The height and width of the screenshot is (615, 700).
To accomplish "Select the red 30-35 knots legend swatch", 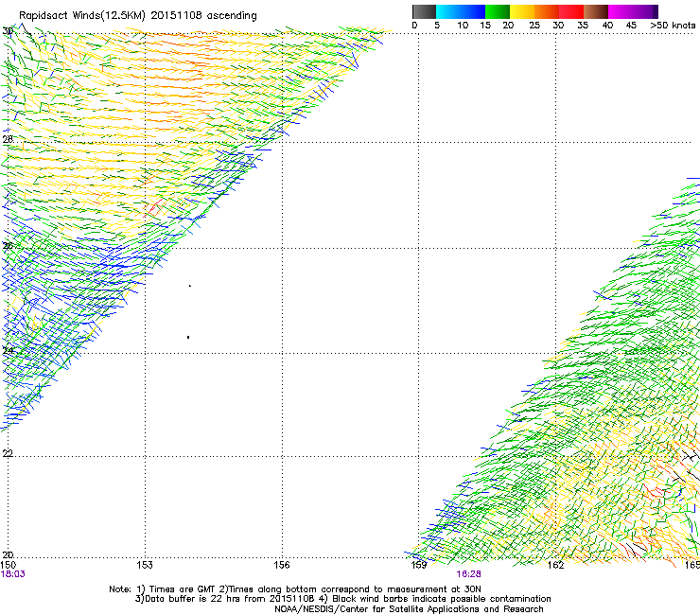I will tap(571, 11).
